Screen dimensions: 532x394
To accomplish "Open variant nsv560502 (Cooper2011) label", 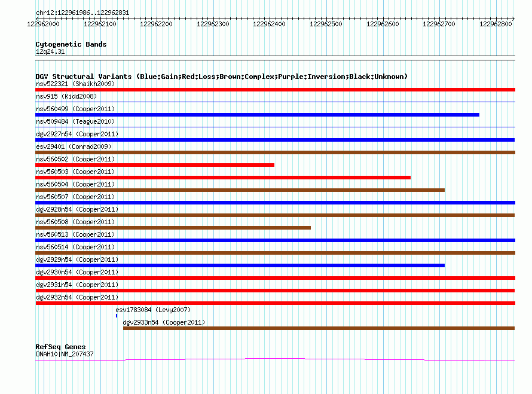I will click(x=75, y=159).
